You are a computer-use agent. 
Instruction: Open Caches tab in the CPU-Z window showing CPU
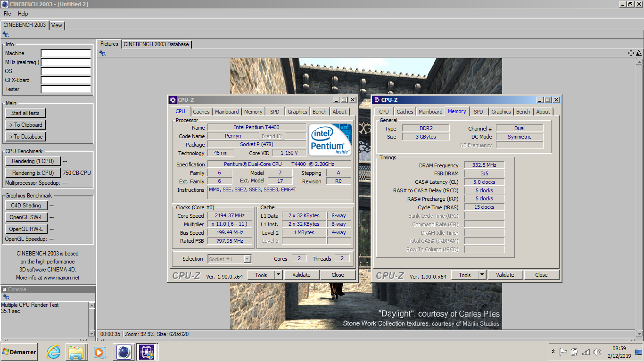point(201,112)
